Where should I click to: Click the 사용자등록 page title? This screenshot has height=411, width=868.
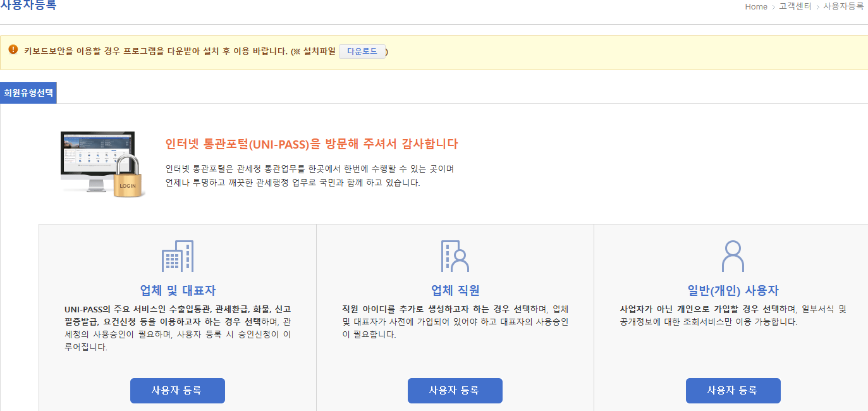pyautogui.click(x=28, y=6)
